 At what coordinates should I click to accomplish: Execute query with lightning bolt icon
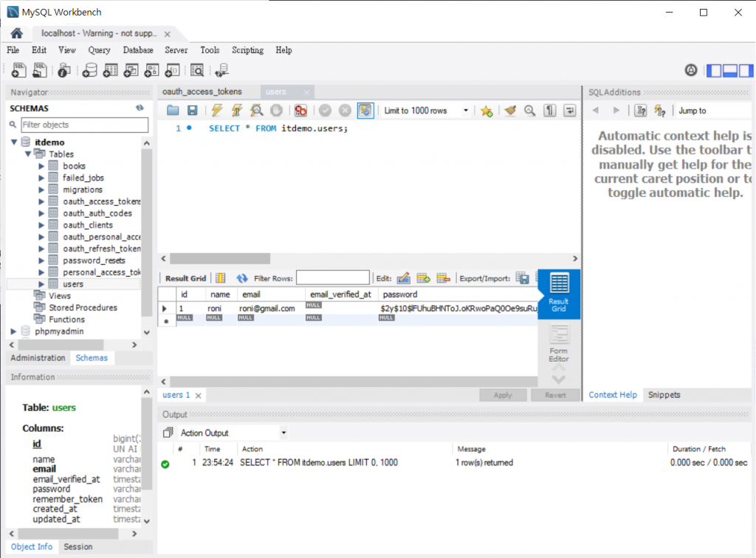click(217, 111)
